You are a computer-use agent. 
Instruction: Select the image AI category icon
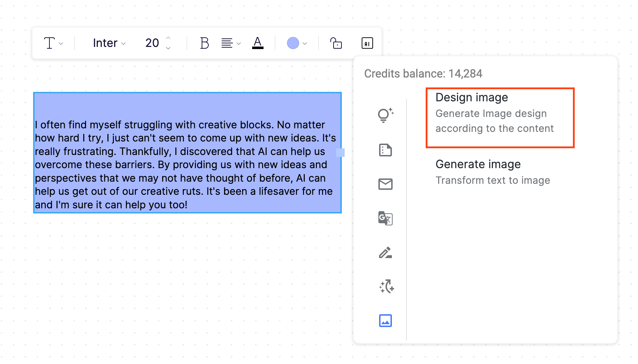[x=386, y=321]
